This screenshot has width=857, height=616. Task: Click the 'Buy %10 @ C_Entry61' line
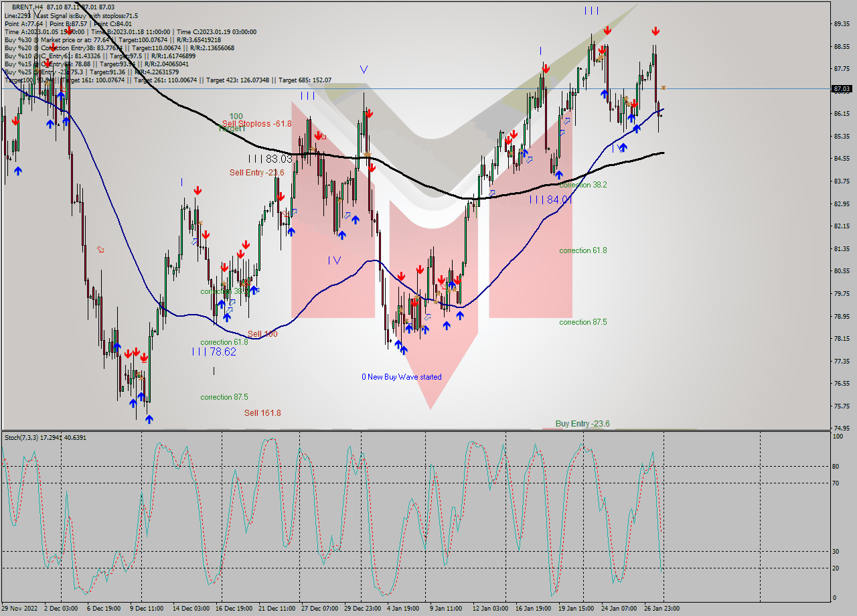pos(100,56)
